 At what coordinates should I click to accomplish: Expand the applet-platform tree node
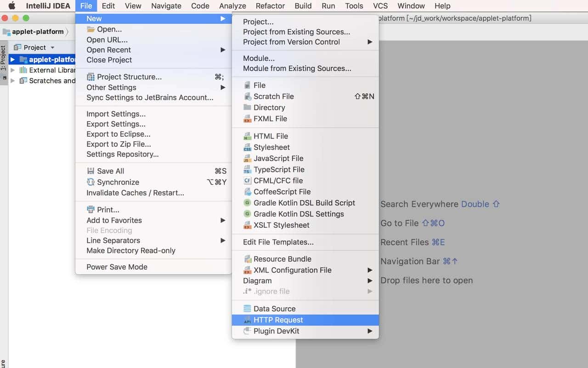point(12,60)
